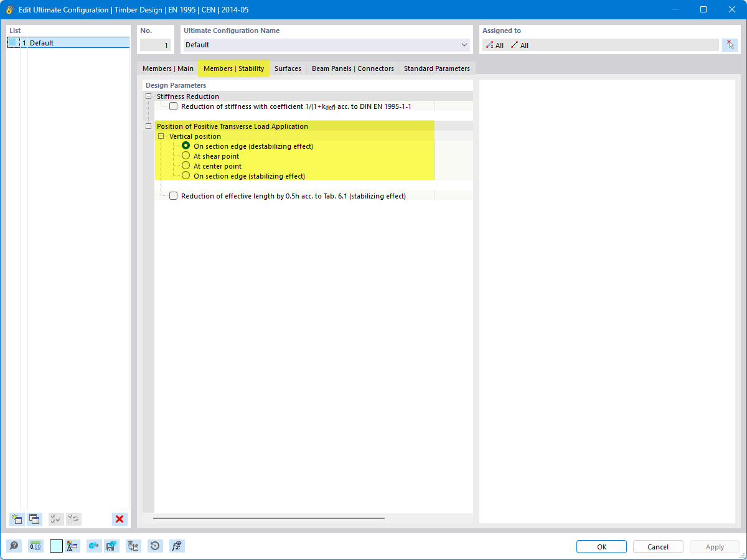Click the OK button
This screenshot has width=747, height=560.
[x=601, y=547]
